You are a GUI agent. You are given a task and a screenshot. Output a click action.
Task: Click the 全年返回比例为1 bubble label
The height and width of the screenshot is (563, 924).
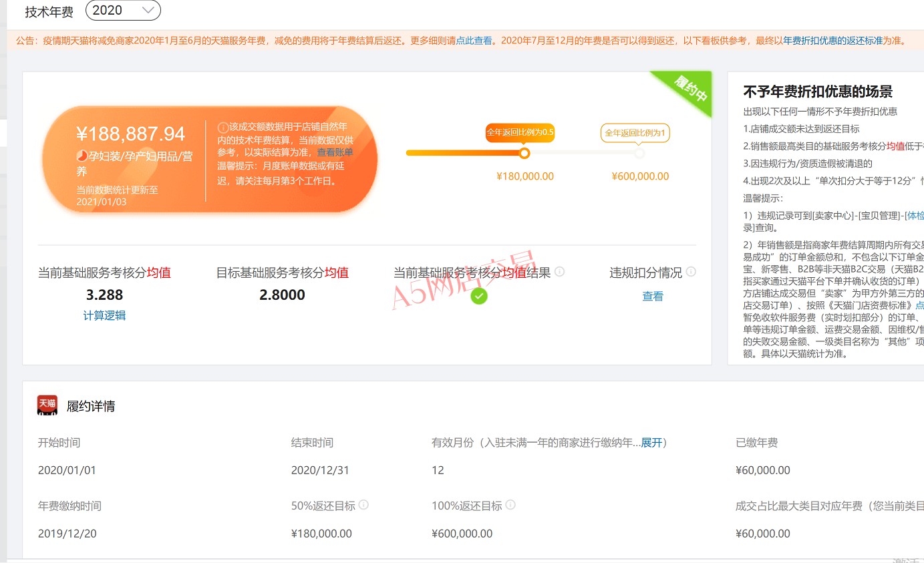[635, 132]
